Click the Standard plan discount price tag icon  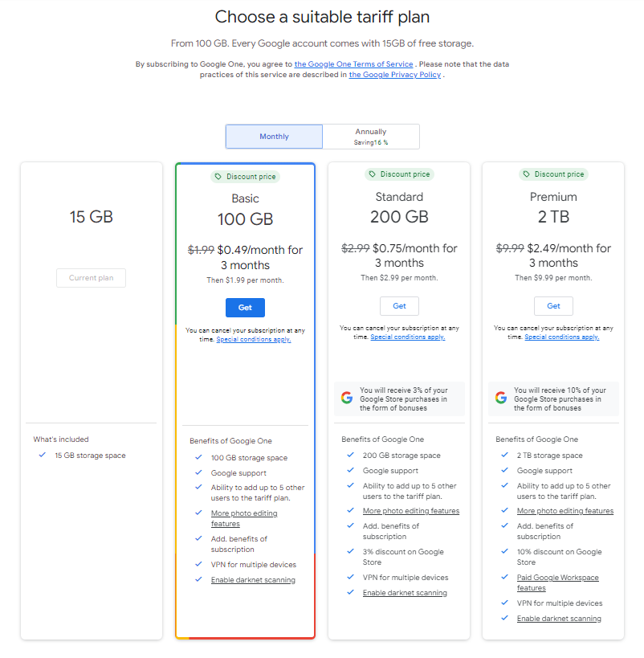[372, 174]
